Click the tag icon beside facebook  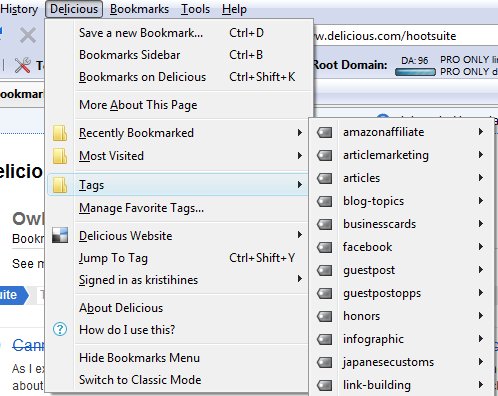click(325, 247)
